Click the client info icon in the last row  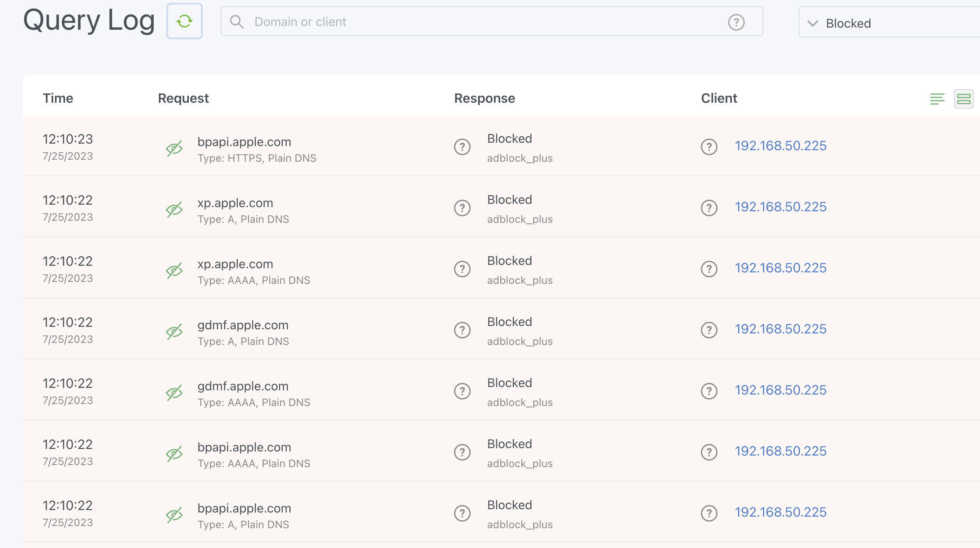point(709,513)
